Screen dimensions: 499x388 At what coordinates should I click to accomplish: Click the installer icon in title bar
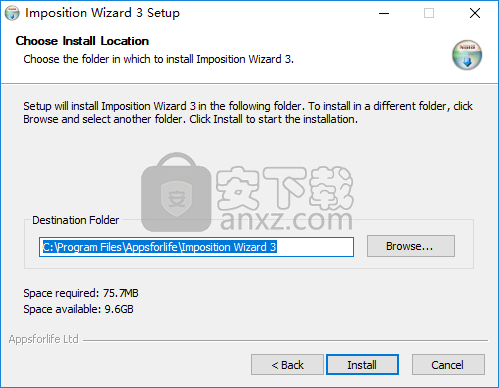[12, 13]
